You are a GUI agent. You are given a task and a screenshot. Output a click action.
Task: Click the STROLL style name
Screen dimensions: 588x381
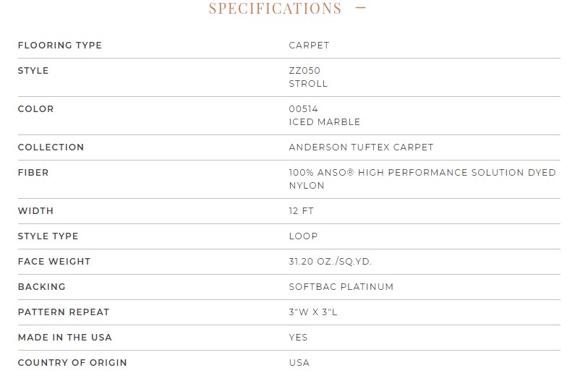(308, 84)
